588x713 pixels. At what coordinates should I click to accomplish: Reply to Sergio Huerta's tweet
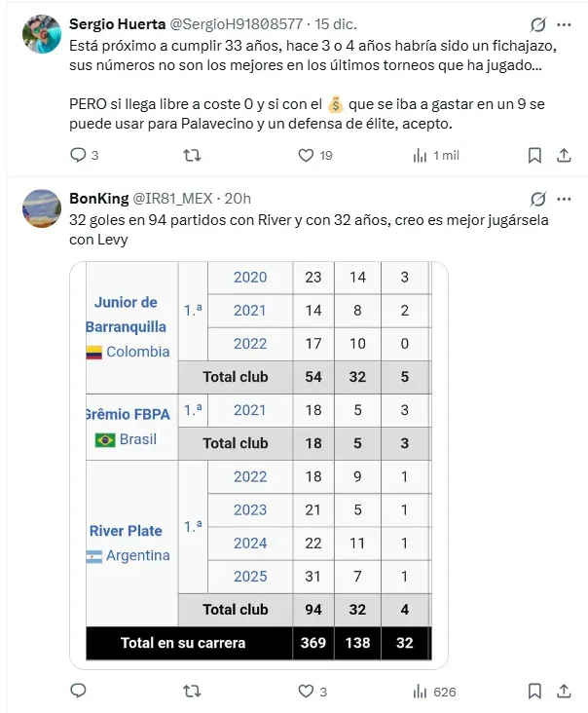pos(79,155)
